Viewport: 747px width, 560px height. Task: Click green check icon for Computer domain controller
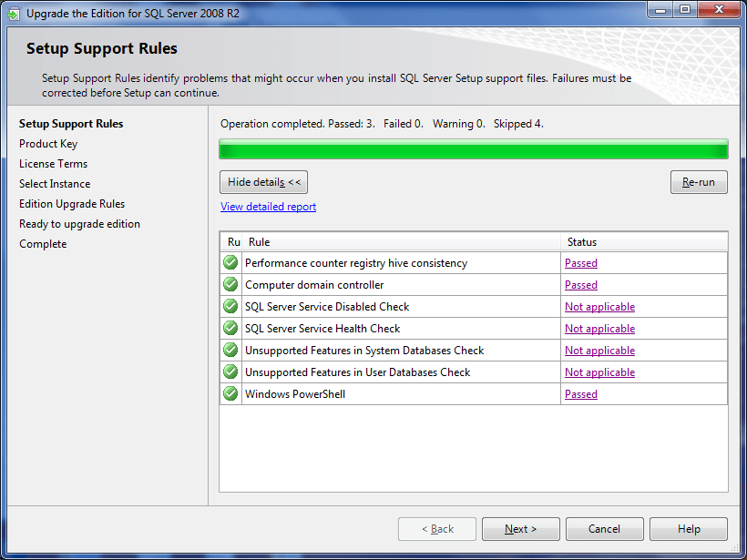(230, 284)
